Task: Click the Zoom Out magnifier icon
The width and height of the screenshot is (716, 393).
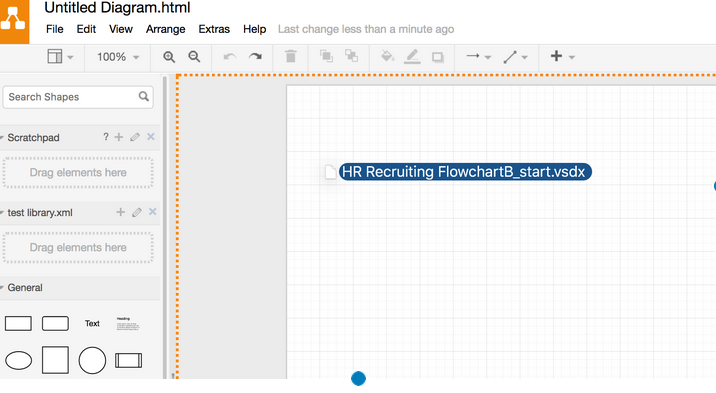Action: pyautogui.click(x=194, y=57)
